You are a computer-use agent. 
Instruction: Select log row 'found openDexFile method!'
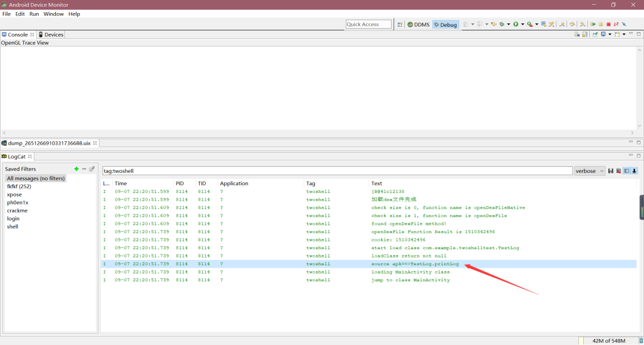369,223
